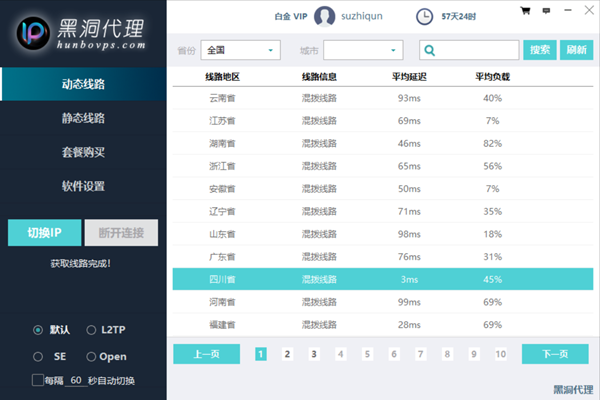Screen dimensions: 600x400
Task: Open the 套餐购买 menu item
Action: (x=83, y=152)
